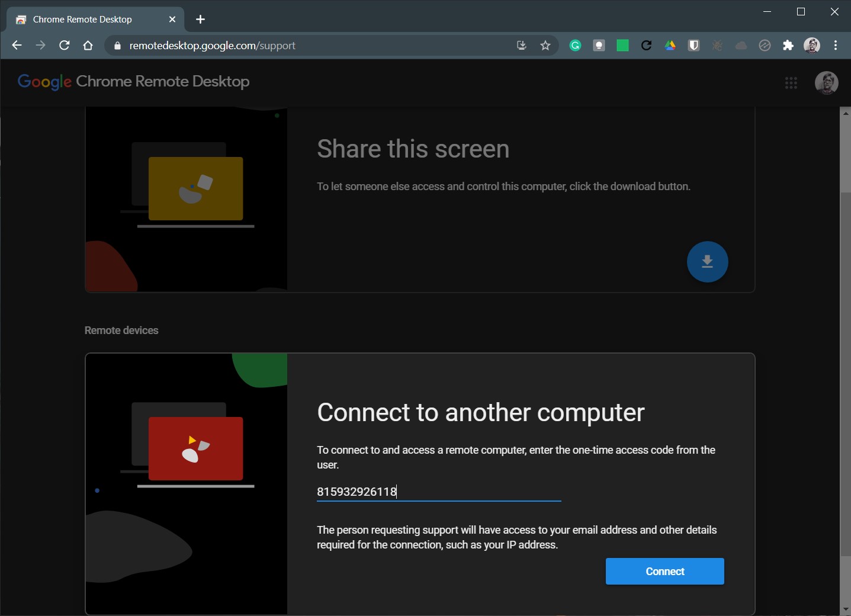Screen dimensions: 851x616
Task: Click the Connect to another computer heading
Action: click(480, 413)
